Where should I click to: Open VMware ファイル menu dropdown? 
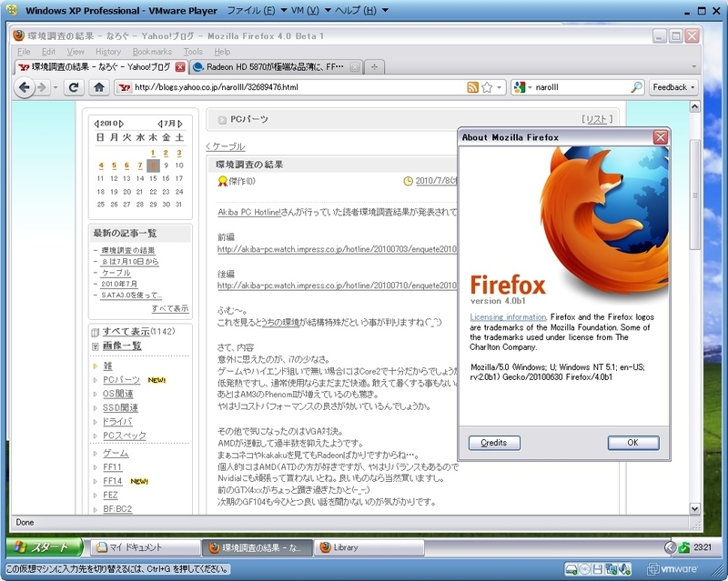(283, 11)
